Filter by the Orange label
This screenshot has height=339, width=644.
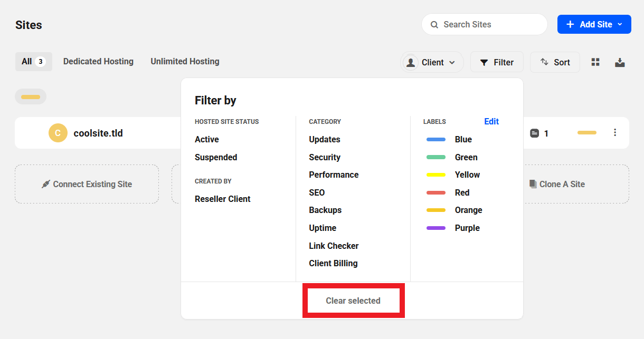click(x=454, y=210)
